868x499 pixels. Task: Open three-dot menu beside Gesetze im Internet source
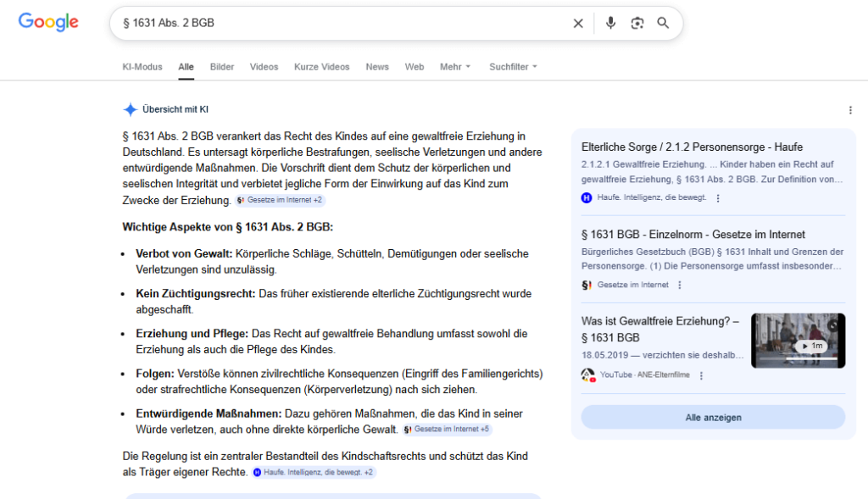pos(679,286)
